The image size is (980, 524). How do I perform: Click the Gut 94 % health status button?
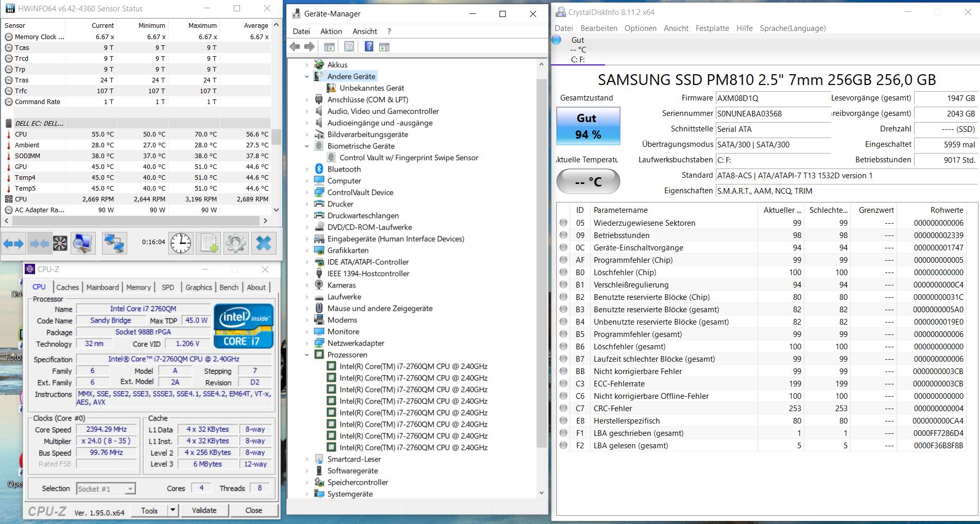[588, 126]
